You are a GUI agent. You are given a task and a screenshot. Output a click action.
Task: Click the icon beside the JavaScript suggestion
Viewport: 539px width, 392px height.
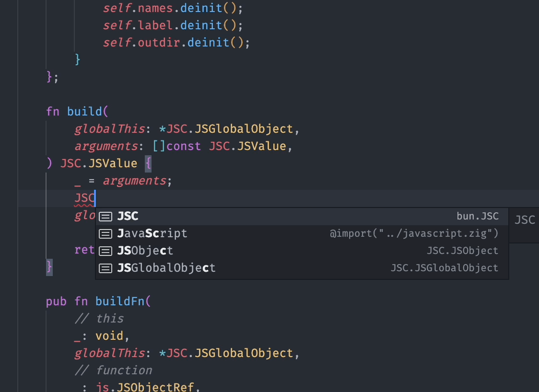tap(105, 234)
